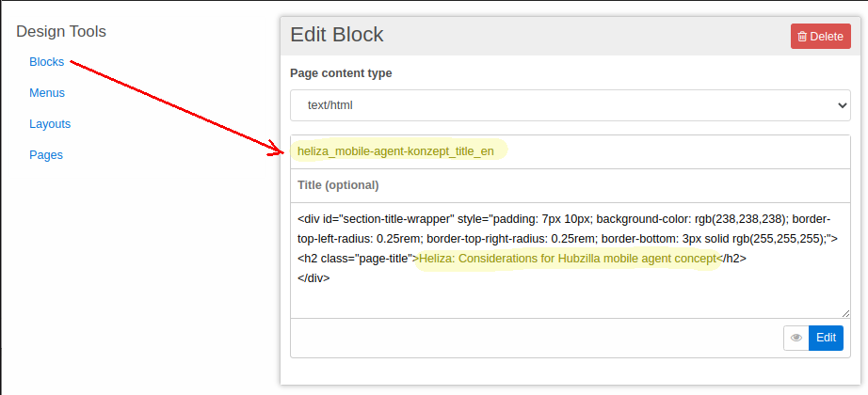Screen dimensions: 868x395
Task: Open the Layouts design tool
Action: coord(50,124)
